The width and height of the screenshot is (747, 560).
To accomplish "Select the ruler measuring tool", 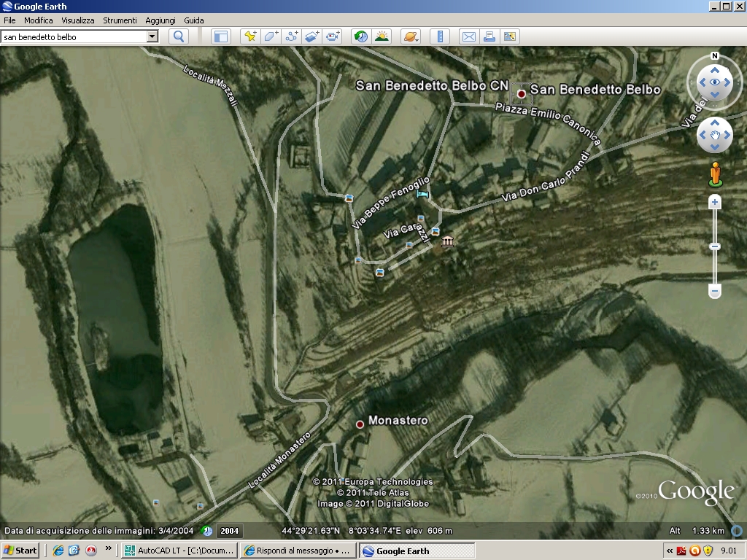I will coord(439,36).
